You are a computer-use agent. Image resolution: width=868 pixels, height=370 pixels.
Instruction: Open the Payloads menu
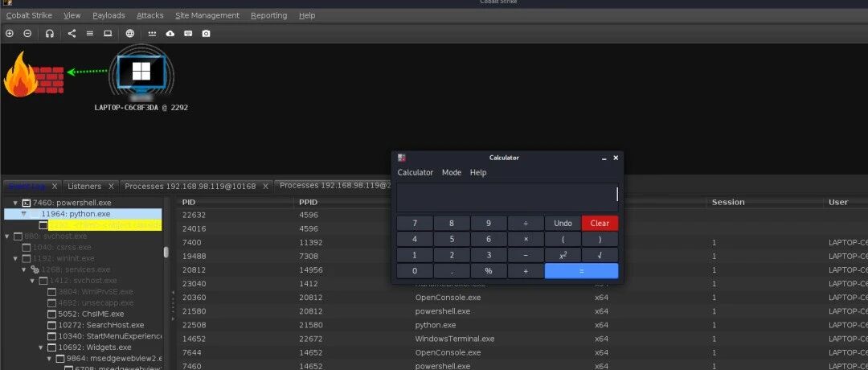108,15
